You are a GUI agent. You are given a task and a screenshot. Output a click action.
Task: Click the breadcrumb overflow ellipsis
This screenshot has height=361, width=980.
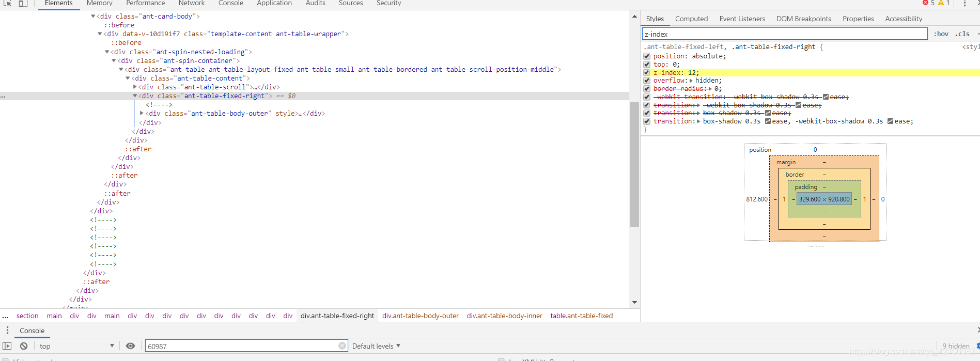click(6, 316)
